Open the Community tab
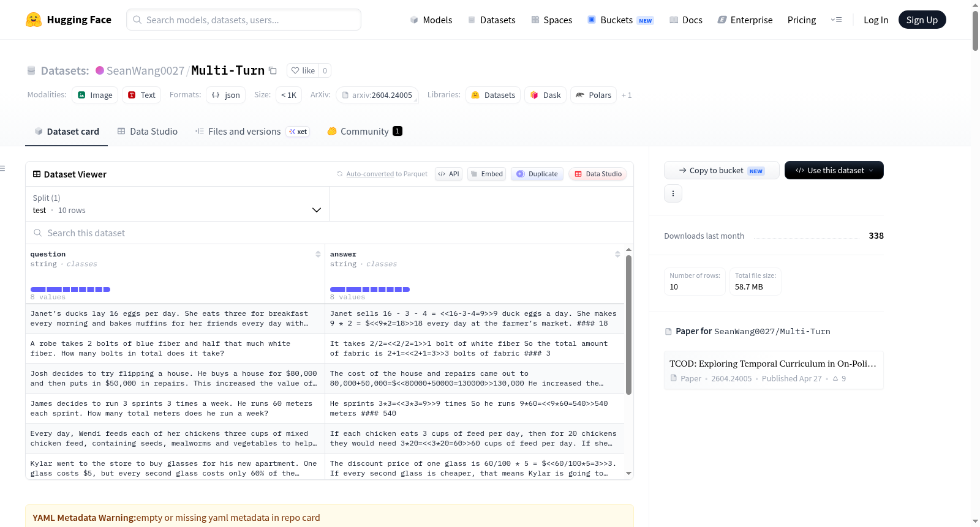The height and width of the screenshot is (527, 980). [365, 131]
